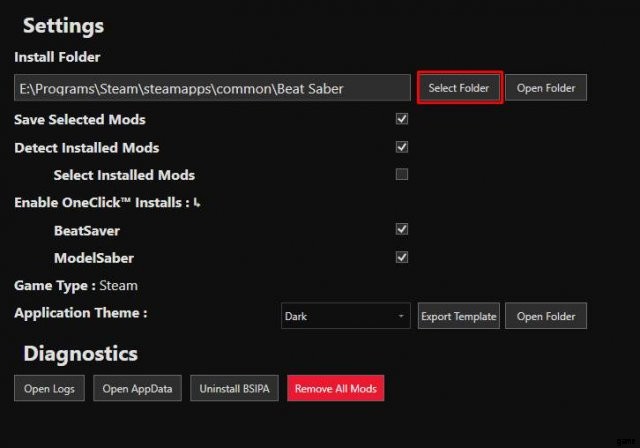Viewport: 640px width, 448px height.
Task: Enable the Select Installed Mods checkbox
Action: (402, 175)
